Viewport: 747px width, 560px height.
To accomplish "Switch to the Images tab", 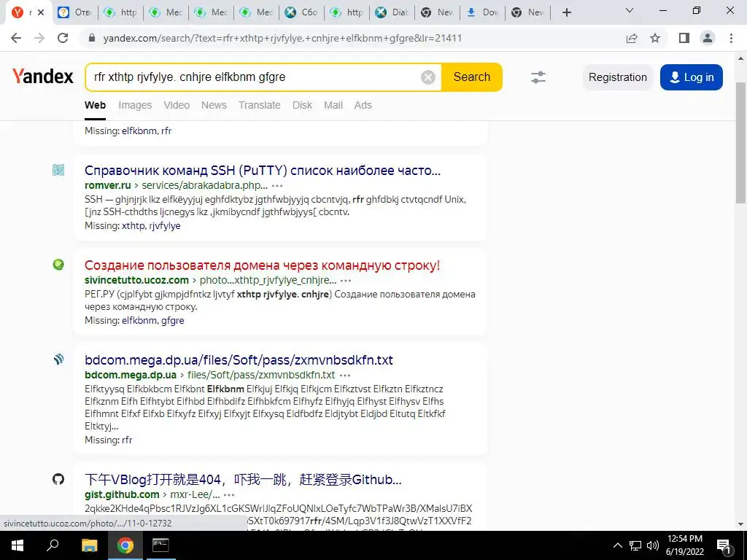I will click(x=135, y=105).
